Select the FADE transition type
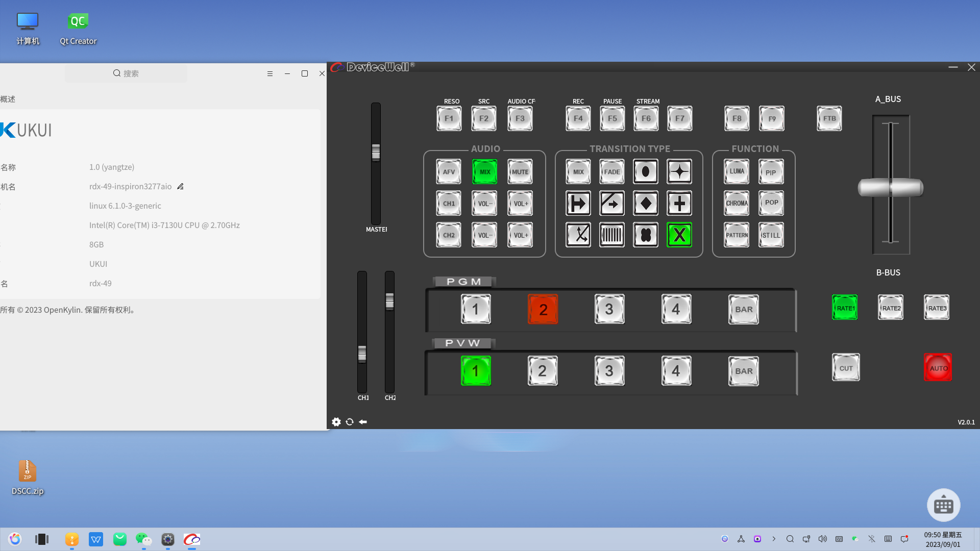This screenshot has width=980, height=551. pos(612,172)
